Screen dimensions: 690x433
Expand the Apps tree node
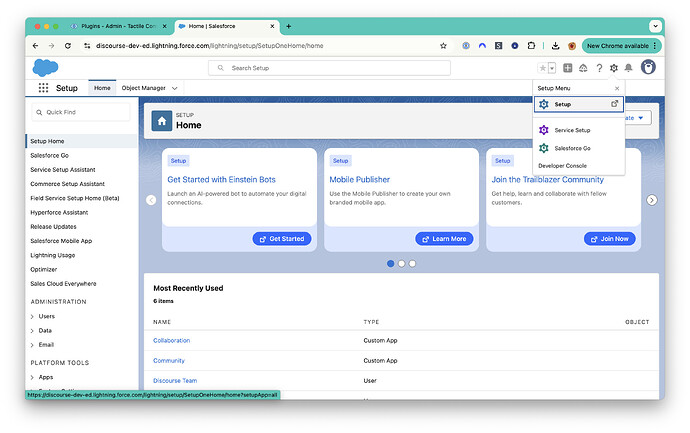[32, 377]
